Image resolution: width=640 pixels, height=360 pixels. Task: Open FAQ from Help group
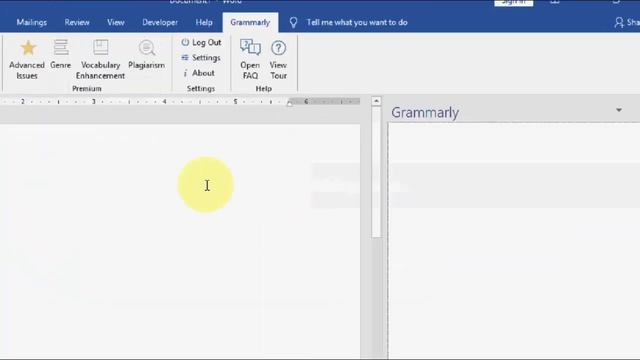(x=250, y=59)
